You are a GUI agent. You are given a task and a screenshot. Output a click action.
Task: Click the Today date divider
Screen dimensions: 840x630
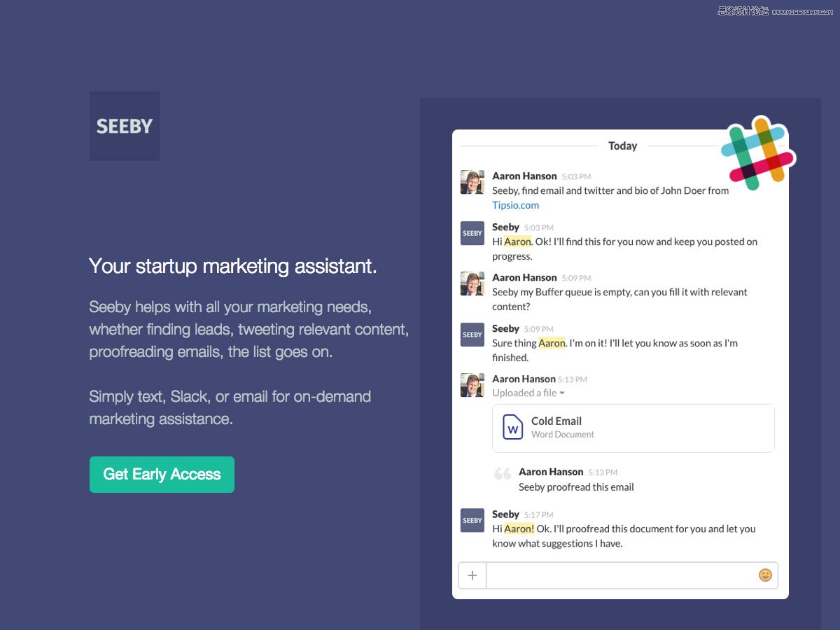point(622,146)
